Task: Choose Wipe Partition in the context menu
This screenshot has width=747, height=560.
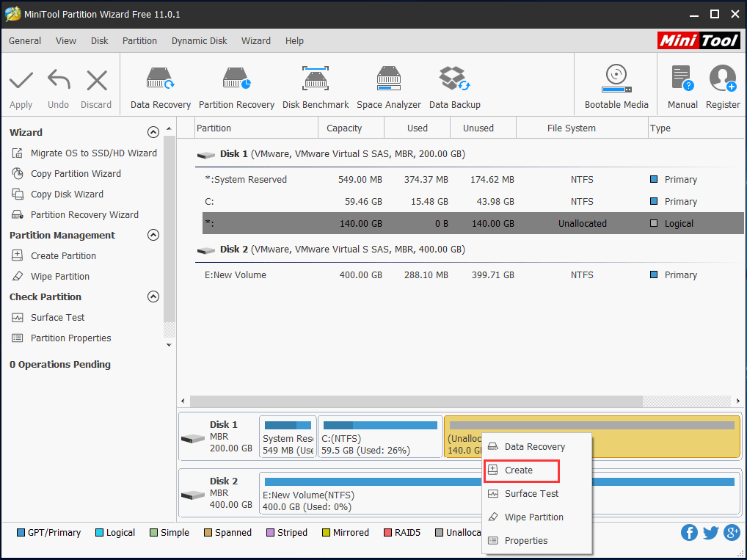Action: coord(537,517)
